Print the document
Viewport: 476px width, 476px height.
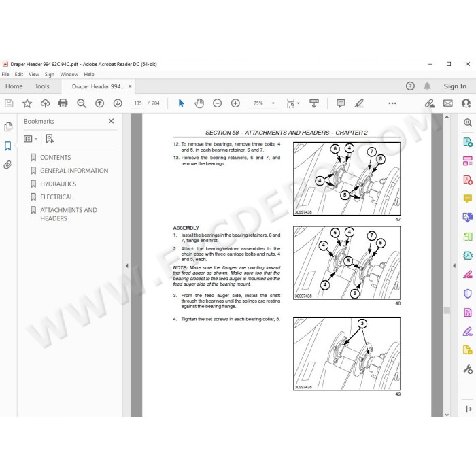click(x=63, y=103)
